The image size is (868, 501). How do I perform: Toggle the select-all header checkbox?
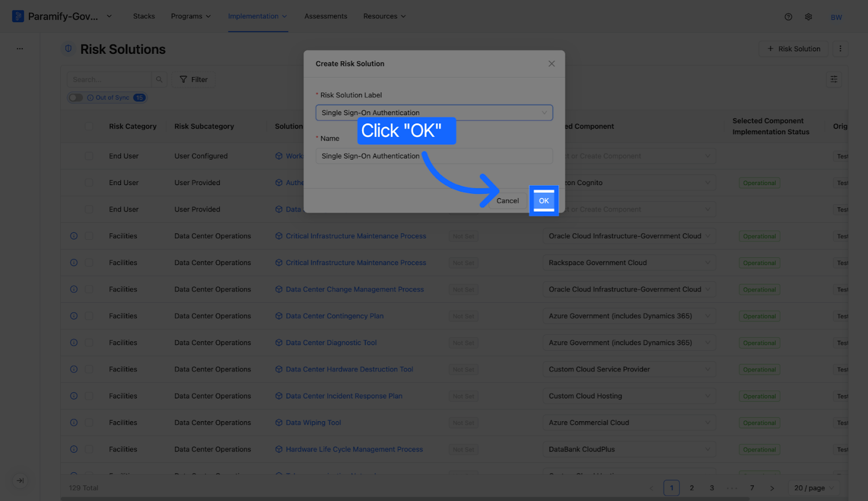coord(89,126)
